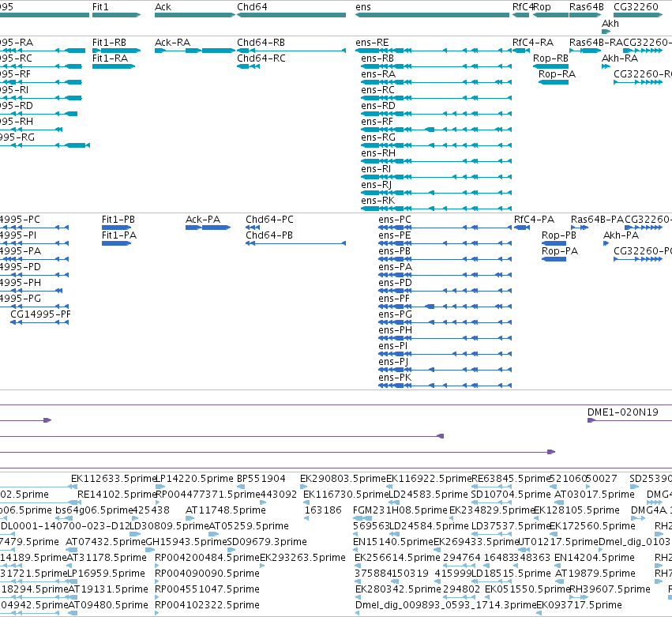Click the ens-PJ protein label

(x=393, y=363)
